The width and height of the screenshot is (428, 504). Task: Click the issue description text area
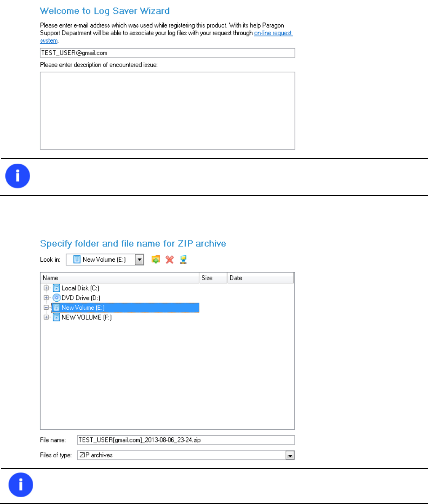coord(167,111)
